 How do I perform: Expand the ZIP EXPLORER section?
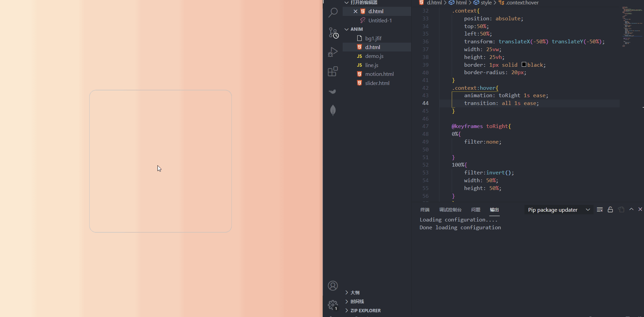pos(346,311)
